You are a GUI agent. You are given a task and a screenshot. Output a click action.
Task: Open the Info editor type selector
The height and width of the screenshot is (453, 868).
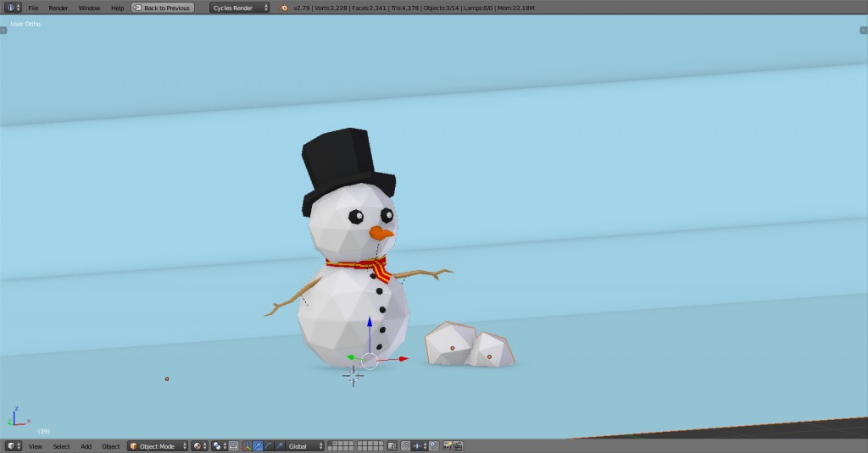click(x=13, y=8)
